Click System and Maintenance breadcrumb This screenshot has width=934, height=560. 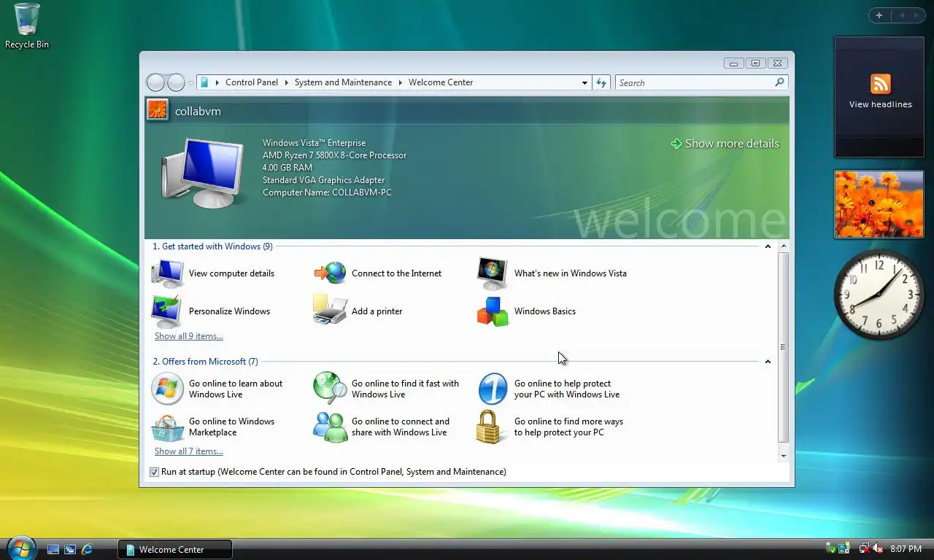click(x=343, y=82)
